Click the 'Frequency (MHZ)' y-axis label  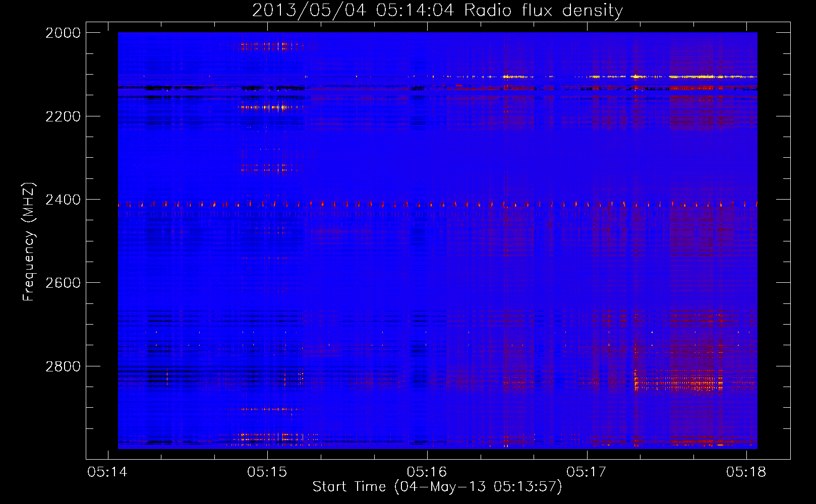pyautogui.click(x=29, y=242)
